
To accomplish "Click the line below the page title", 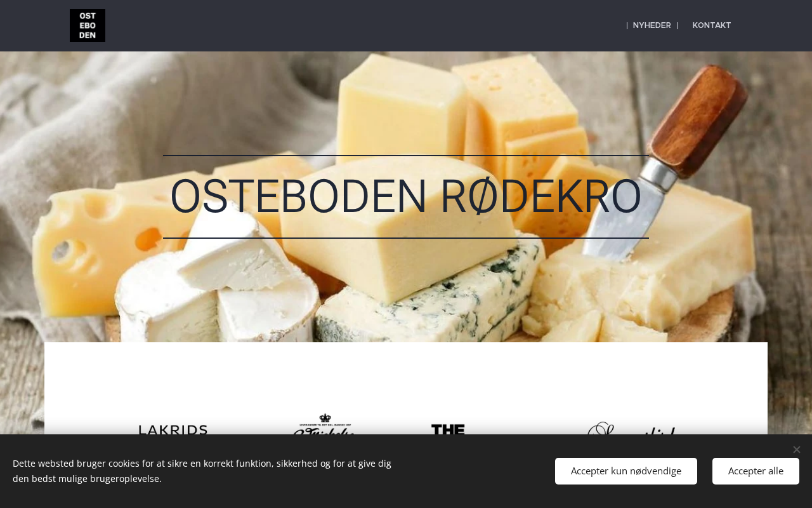I will [406, 238].
